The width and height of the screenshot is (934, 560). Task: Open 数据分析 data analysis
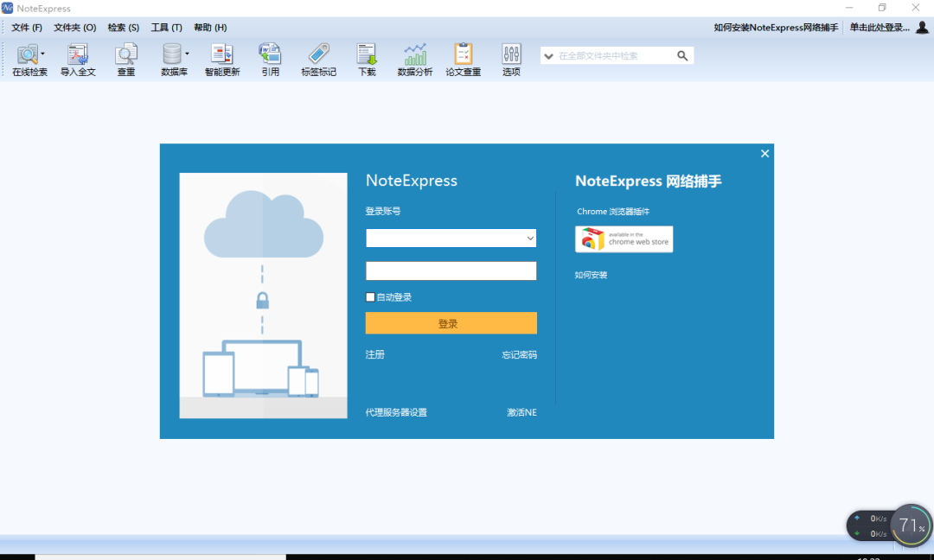pos(414,60)
